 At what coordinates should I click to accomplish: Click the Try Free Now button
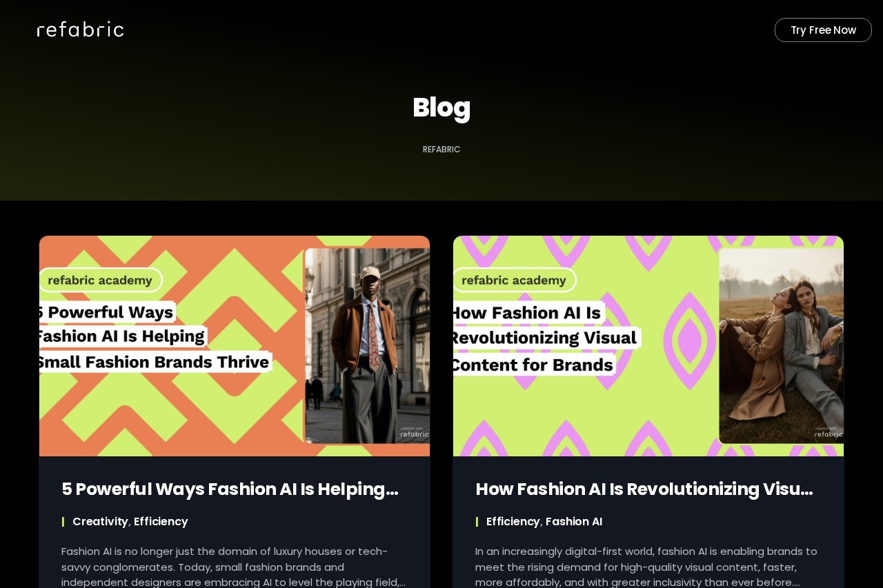[823, 30]
